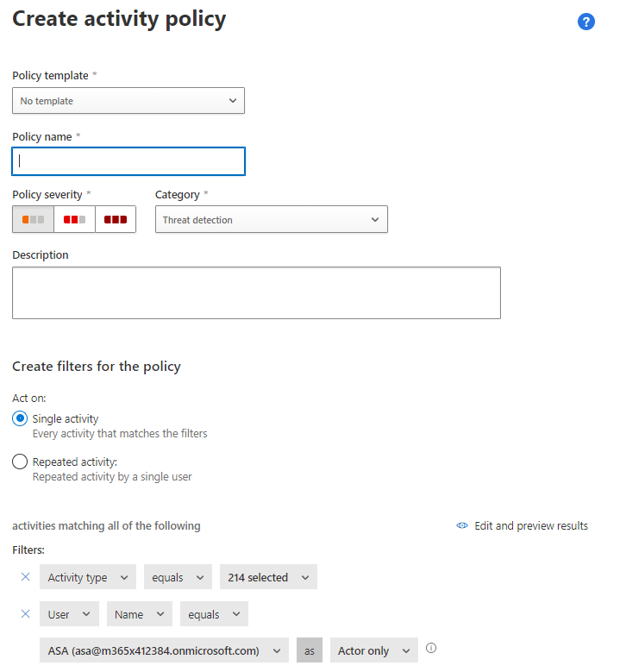Click inside the Description text area
620x672 pixels.
click(x=256, y=292)
